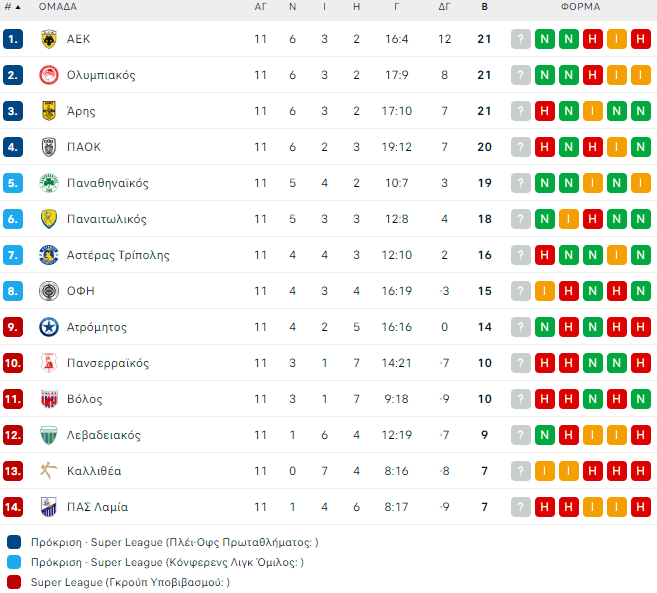Click the AEK team crest icon

(x=48, y=39)
